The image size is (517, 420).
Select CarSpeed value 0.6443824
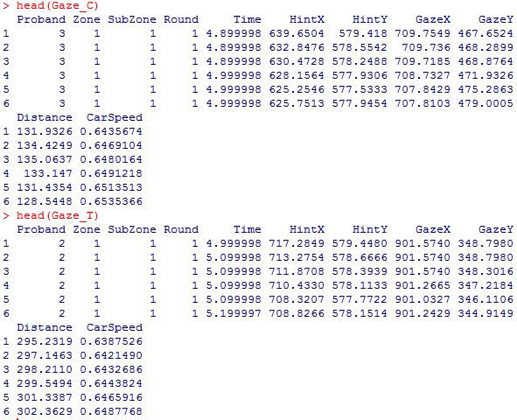111,383
